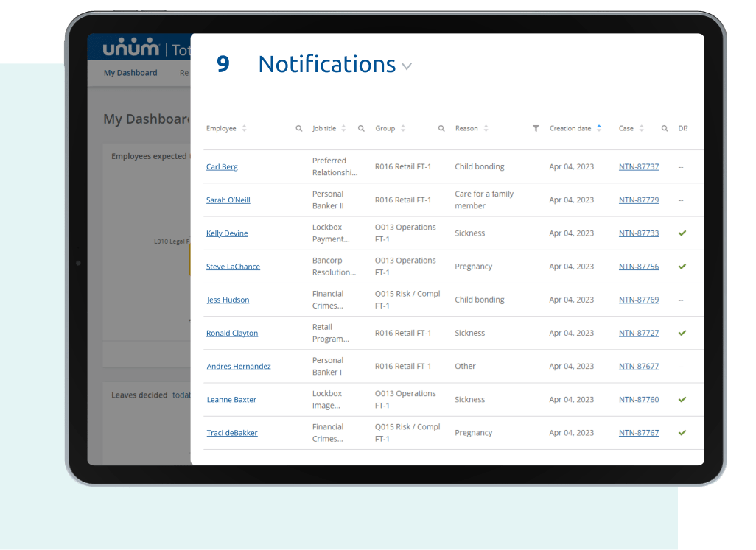Viewport: 756px width, 550px height.
Task: Search the Employee column
Action: point(298,127)
